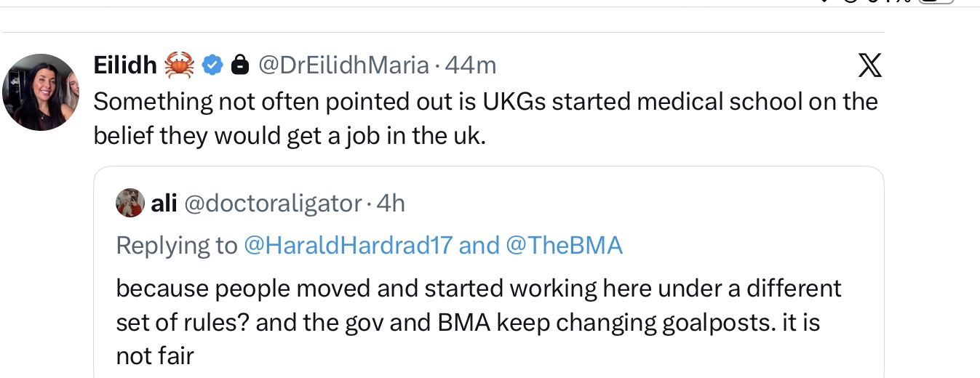Screen dimensions: 980x378
Task: Click the 4h timestamp on quoted tweet
Action: (391, 204)
